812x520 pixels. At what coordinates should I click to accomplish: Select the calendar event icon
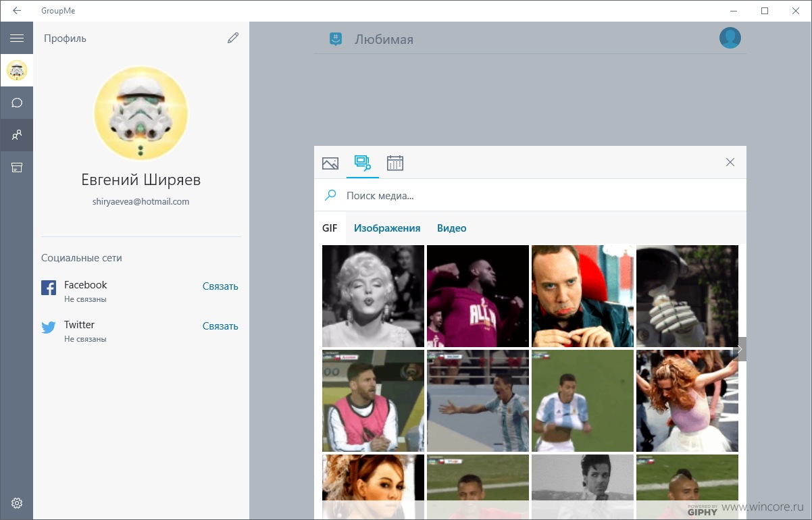click(395, 163)
